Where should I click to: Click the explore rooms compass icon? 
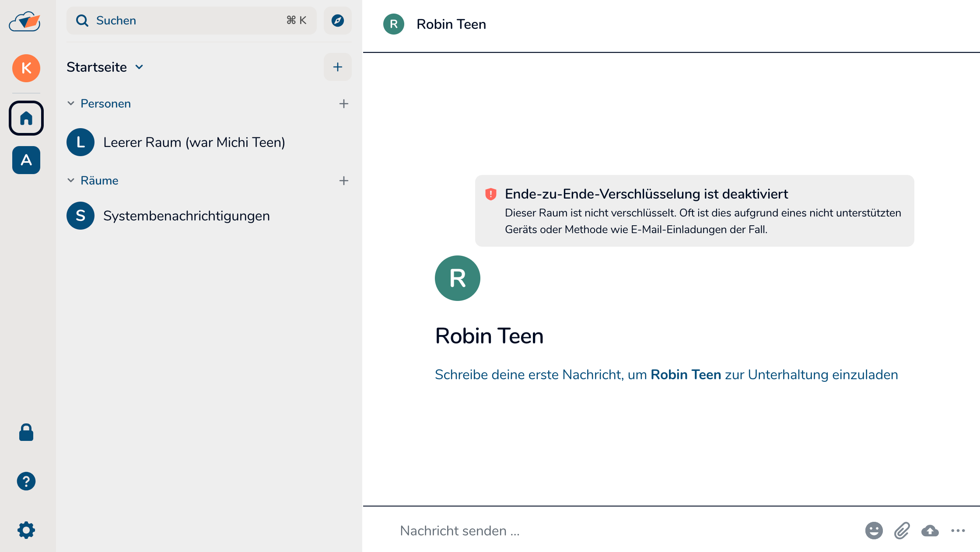(337, 21)
